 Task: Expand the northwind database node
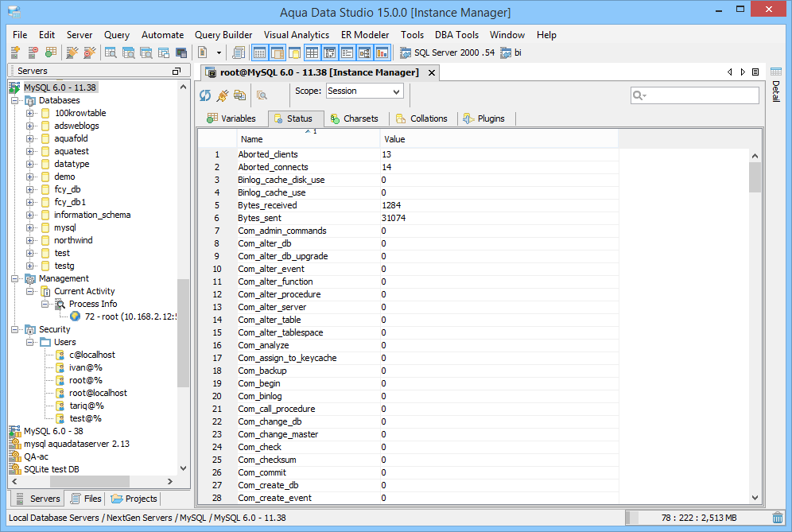tap(30, 240)
